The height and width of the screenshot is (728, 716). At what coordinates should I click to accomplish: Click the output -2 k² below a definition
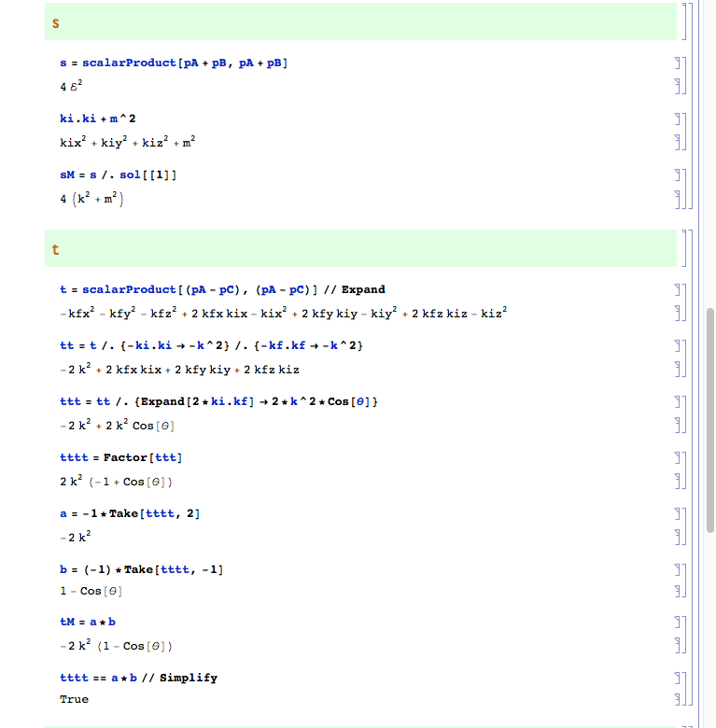[x=76, y=537]
